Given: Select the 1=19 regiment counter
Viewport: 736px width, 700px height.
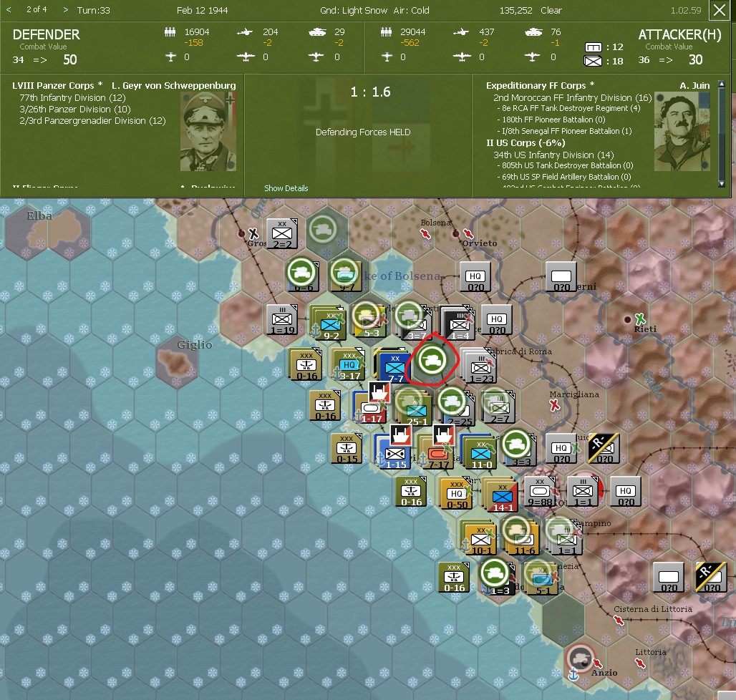Looking at the screenshot, I should [282, 319].
